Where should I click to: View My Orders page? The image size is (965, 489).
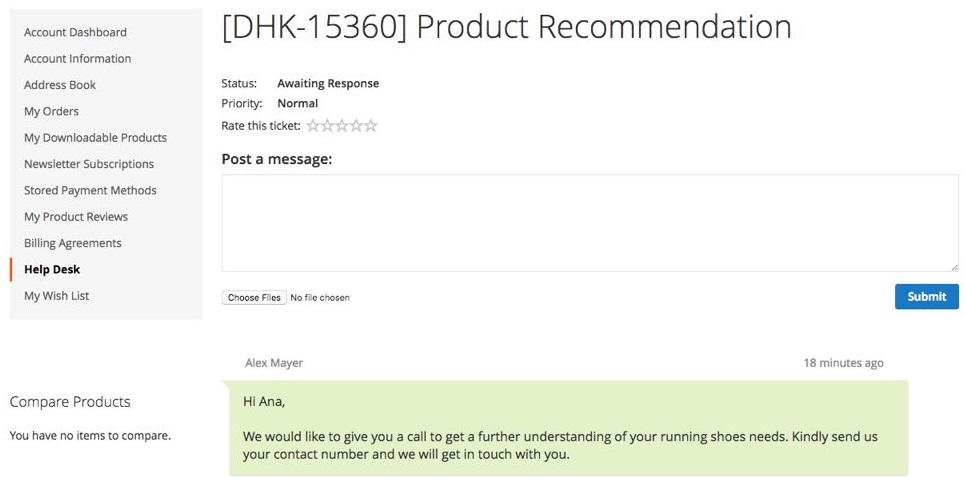[51, 111]
